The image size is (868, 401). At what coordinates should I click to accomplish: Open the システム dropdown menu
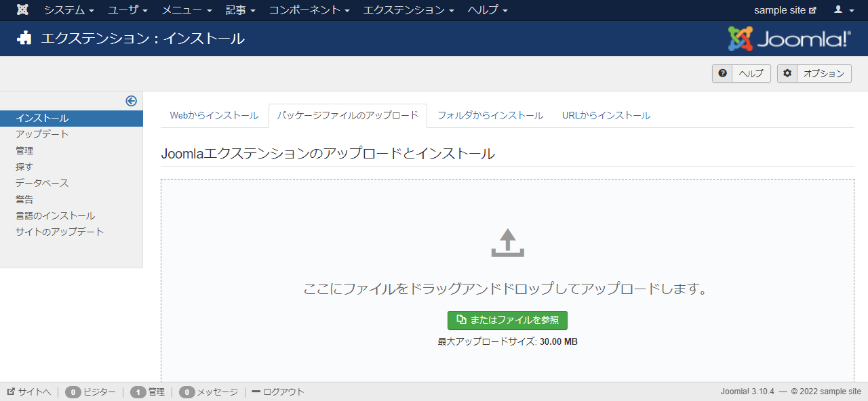[68, 10]
